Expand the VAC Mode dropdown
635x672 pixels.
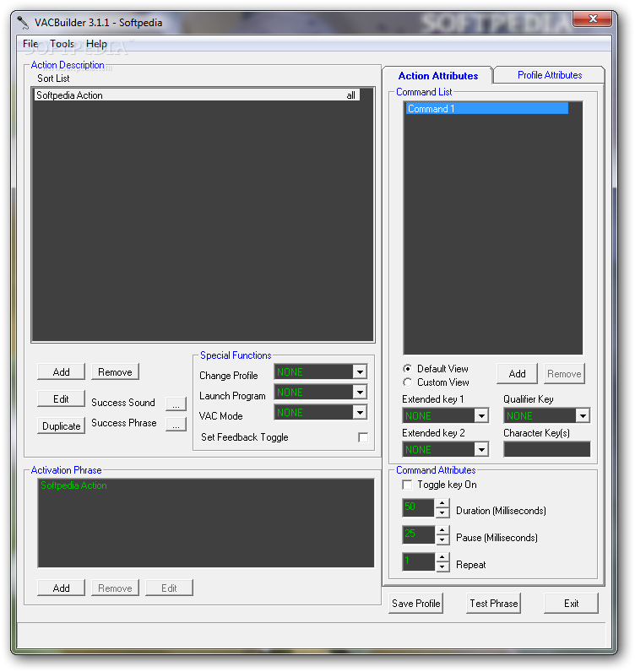tap(360, 412)
